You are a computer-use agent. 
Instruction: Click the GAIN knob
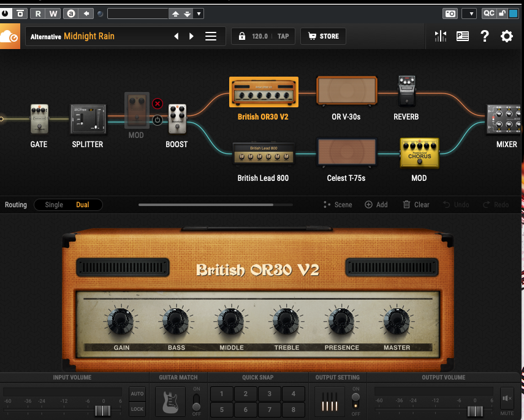[x=121, y=321]
